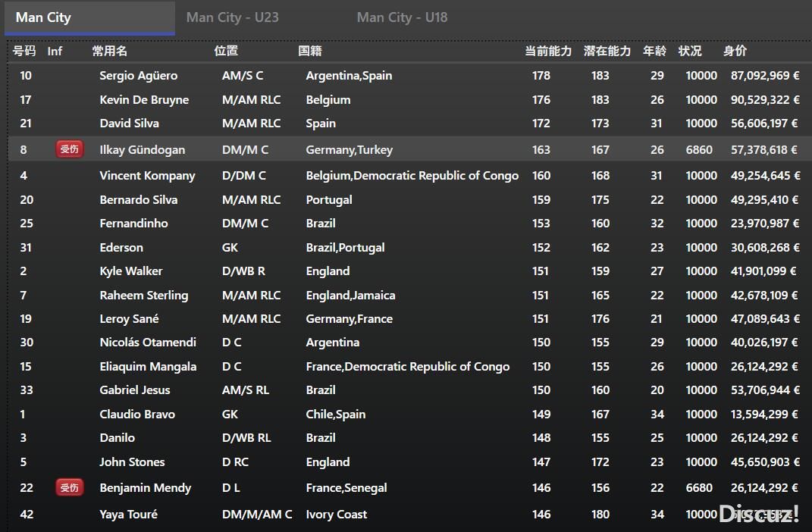Sort by the Inf column header
The width and height of the screenshot is (812, 532).
tap(55, 51)
